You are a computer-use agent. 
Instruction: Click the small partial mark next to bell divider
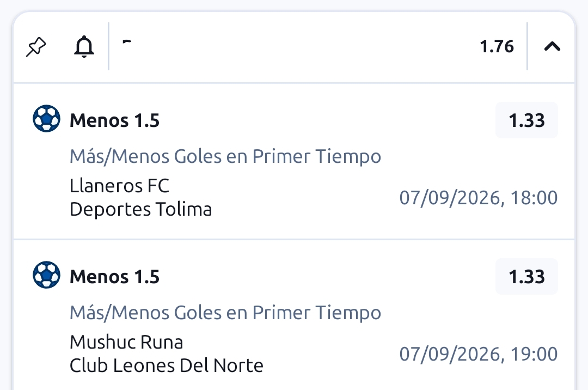(127, 41)
